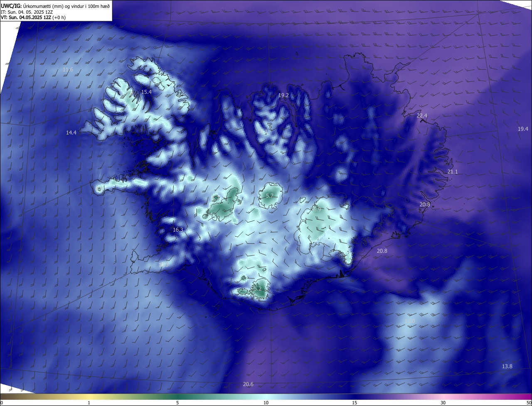Click the 16.3 value label

click(178, 230)
